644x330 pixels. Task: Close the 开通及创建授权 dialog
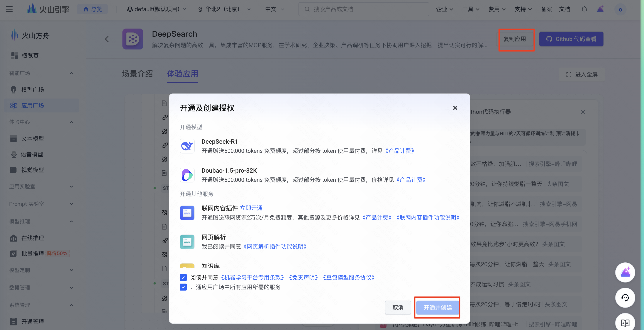455,108
